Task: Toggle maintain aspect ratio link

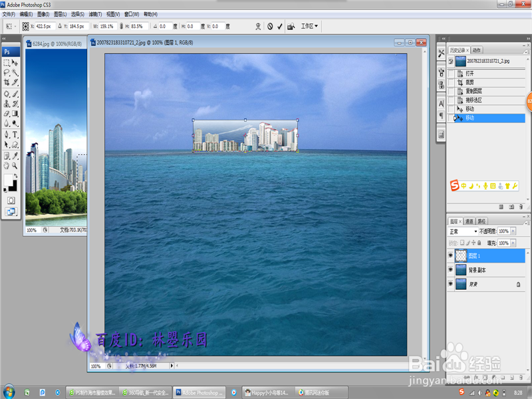Action: [121, 26]
